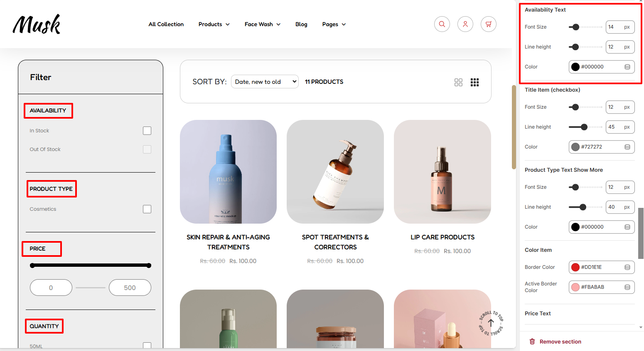Adjust Title Item font size slider

pyautogui.click(x=575, y=107)
